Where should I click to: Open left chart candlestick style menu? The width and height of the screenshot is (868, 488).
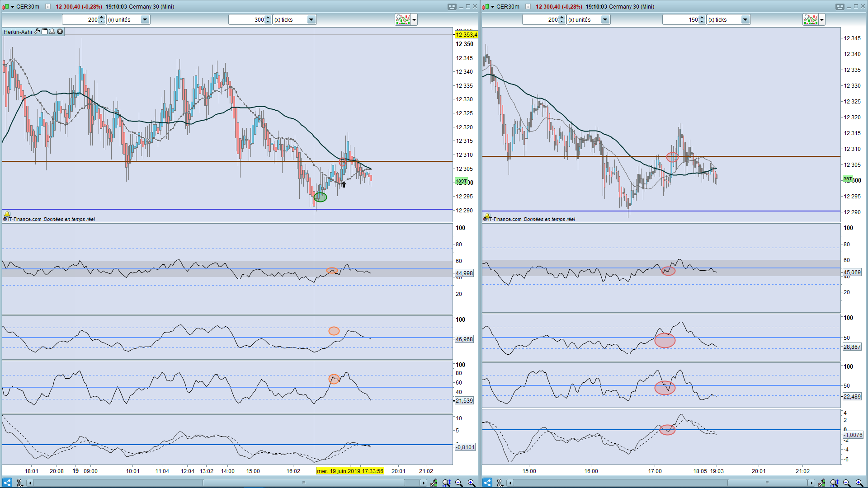5,6
